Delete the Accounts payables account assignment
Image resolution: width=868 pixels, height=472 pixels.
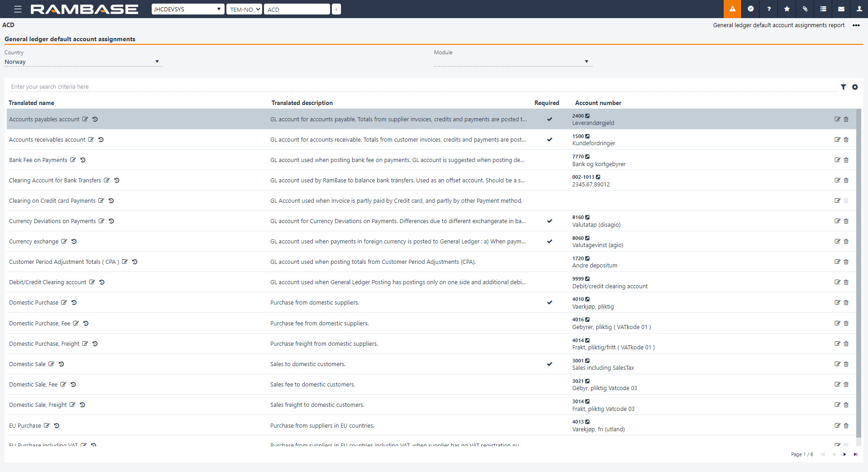(x=846, y=119)
